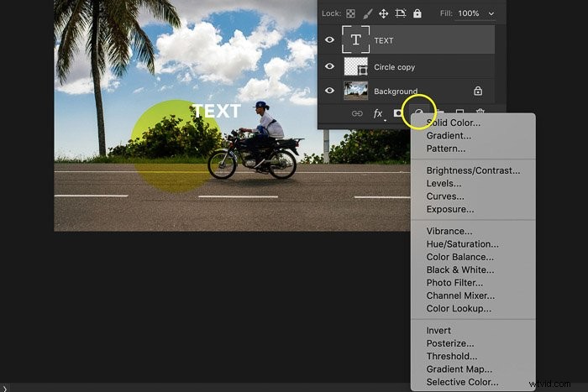Image resolution: width=588 pixels, height=392 pixels.
Task: Toggle visibility of the Background layer
Action: [x=329, y=91]
